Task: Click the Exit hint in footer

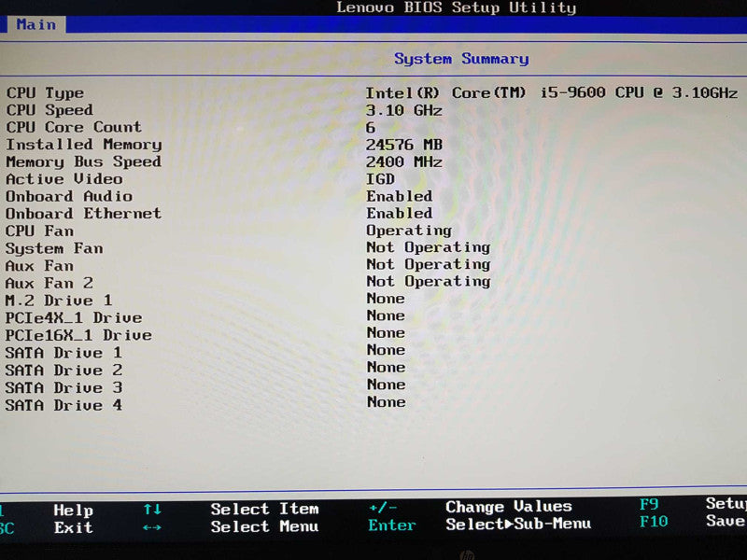Action: click(74, 527)
